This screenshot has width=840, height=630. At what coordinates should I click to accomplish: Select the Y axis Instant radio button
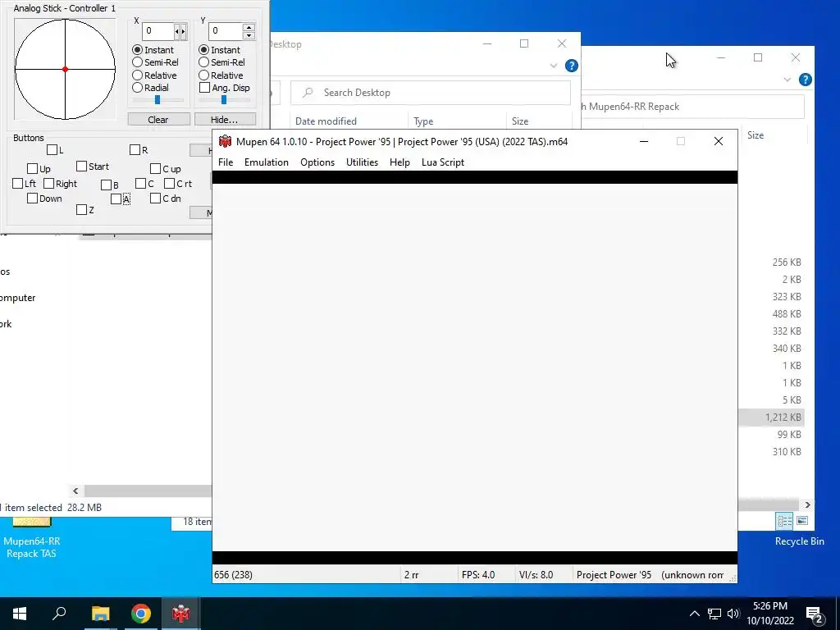coord(203,50)
